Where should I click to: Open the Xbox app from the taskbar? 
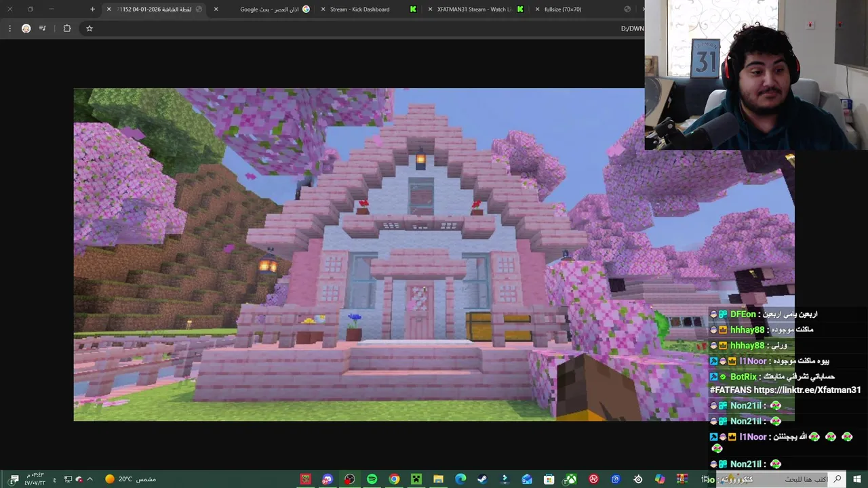pyautogui.click(x=571, y=479)
